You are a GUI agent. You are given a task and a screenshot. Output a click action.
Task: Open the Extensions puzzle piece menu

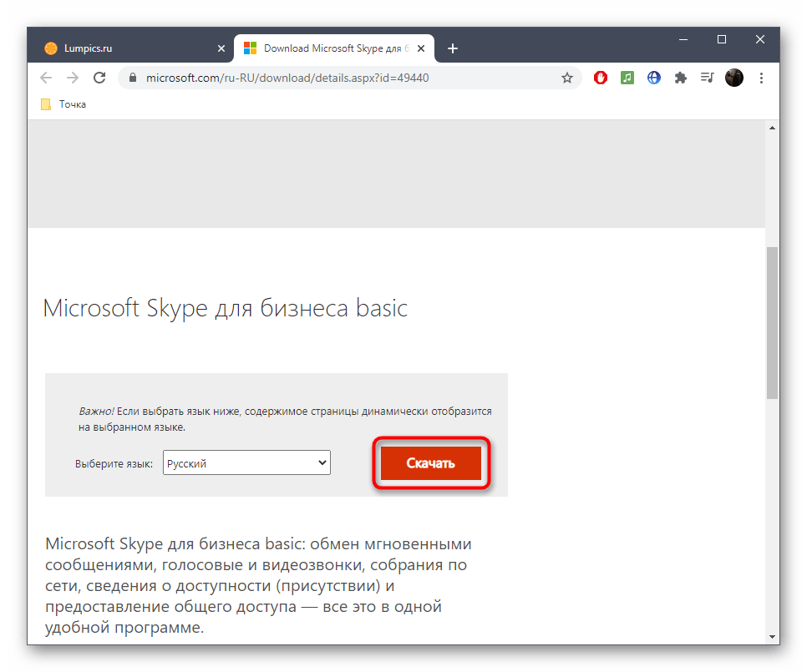tap(681, 78)
